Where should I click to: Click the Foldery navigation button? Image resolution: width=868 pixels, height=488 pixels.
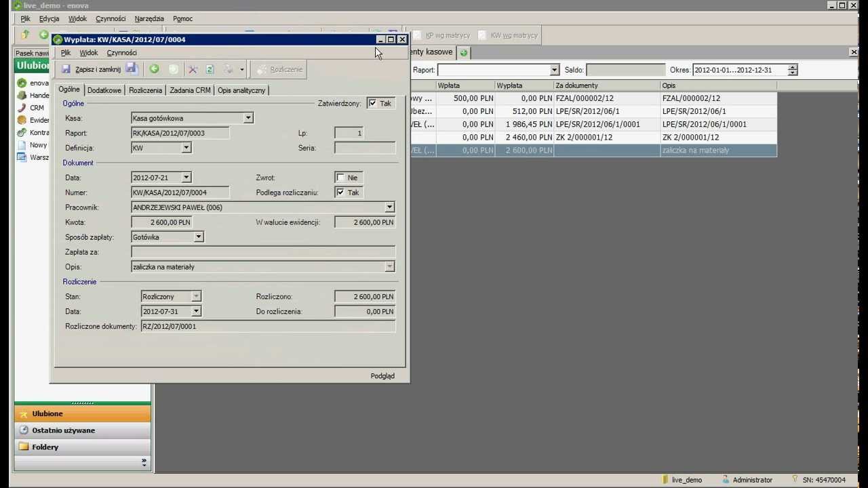[83, 447]
